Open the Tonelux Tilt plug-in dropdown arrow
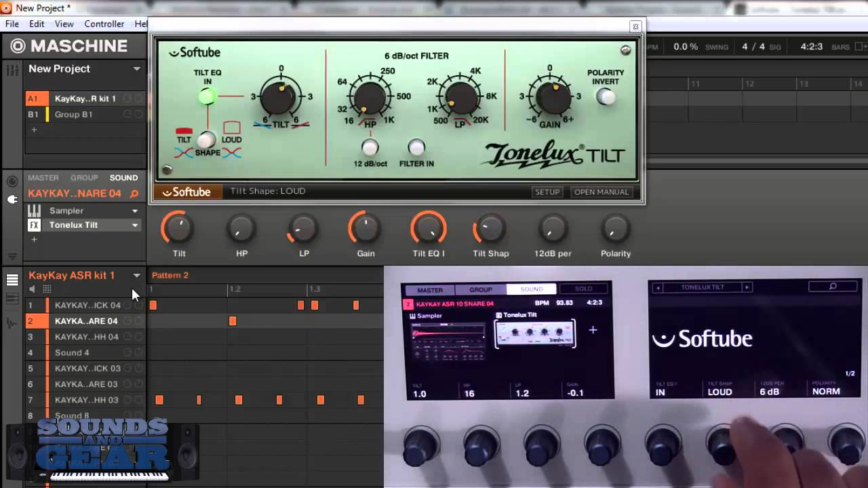The height and width of the screenshot is (488, 868). pos(135,225)
